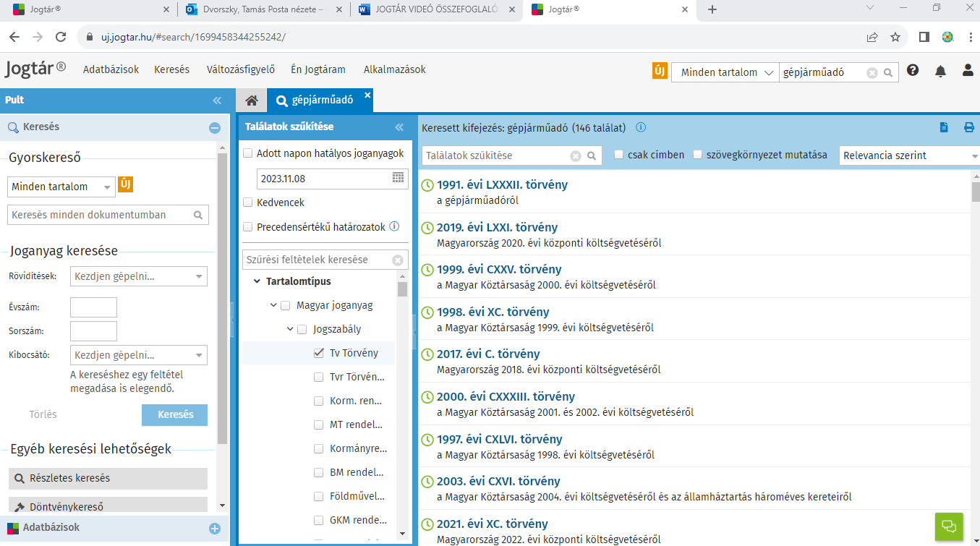Open the Kibocsátó dropdown
Image resolution: width=980 pixels, height=546 pixels.
click(x=199, y=356)
